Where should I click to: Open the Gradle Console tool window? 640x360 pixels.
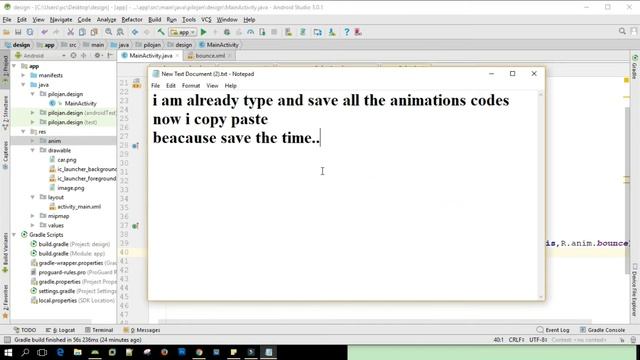pyautogui.click(x=602, y=330)
